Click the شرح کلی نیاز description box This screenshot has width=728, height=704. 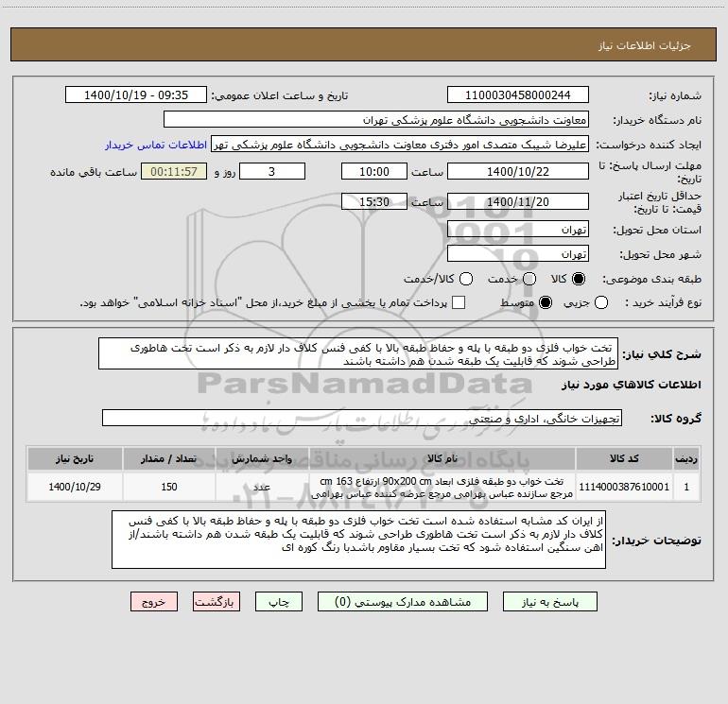point(358,353)
